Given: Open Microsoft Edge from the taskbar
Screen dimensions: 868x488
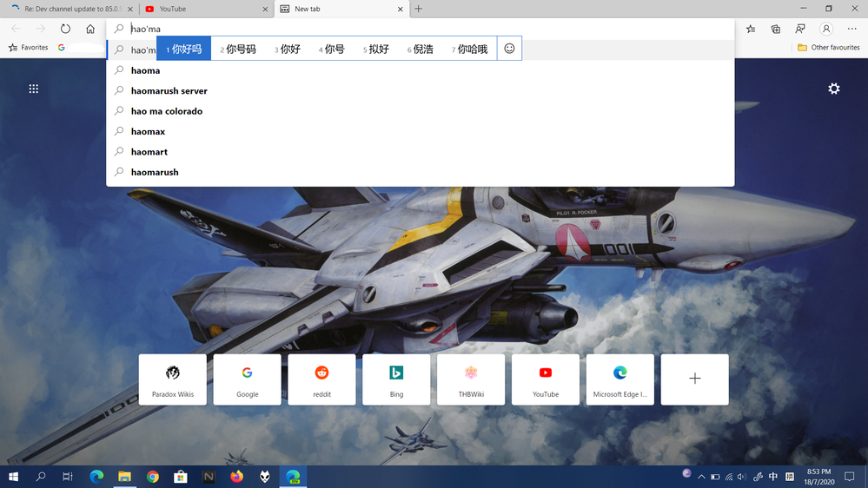Looking at the screenshot, I should [x=96, y=477].
